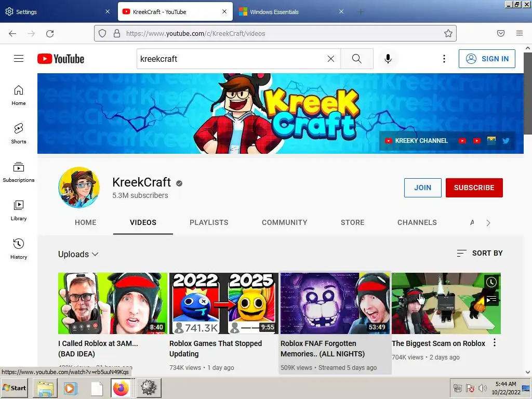532x399 pixels.
Task: Click the browser back arrow
Action: point(12,33)
